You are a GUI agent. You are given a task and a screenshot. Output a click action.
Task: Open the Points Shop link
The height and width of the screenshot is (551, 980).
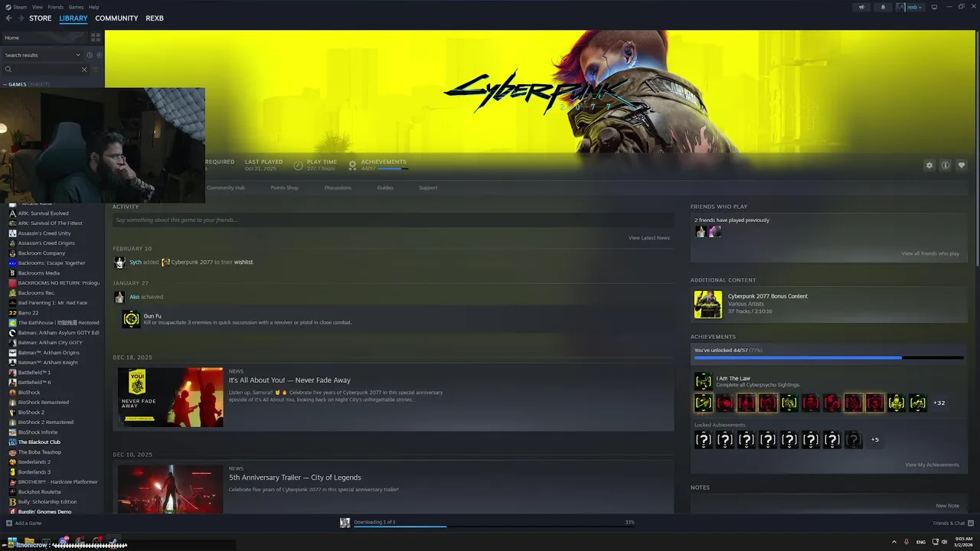click(284, 187)
